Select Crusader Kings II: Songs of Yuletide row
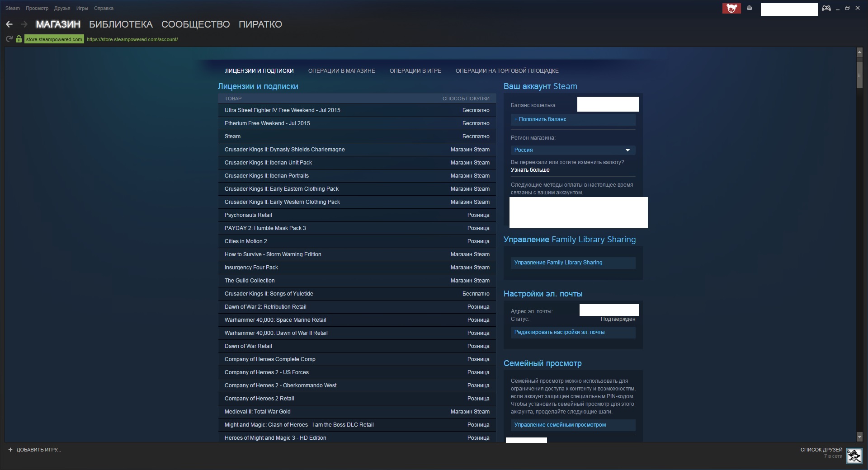This screenshot has height=470, width=868. [x=357, y=294]
